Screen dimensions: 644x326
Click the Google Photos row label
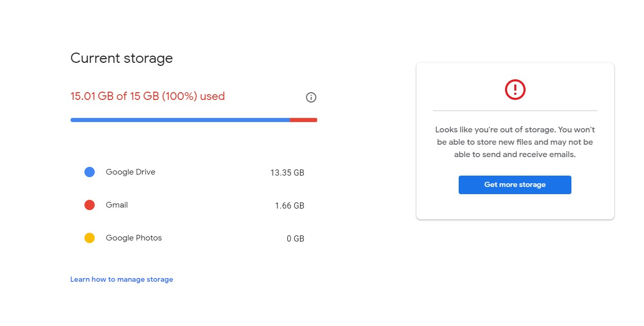coord(133,237)
